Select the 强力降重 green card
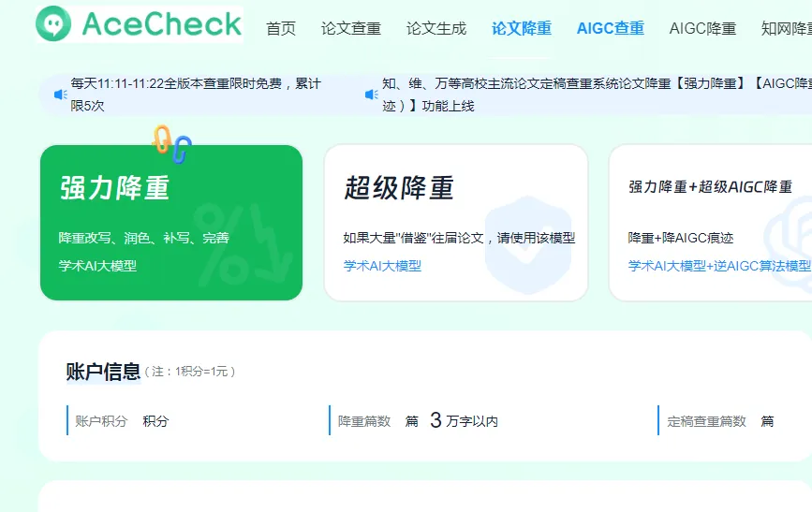812x512 pixels. click(171, 223)
